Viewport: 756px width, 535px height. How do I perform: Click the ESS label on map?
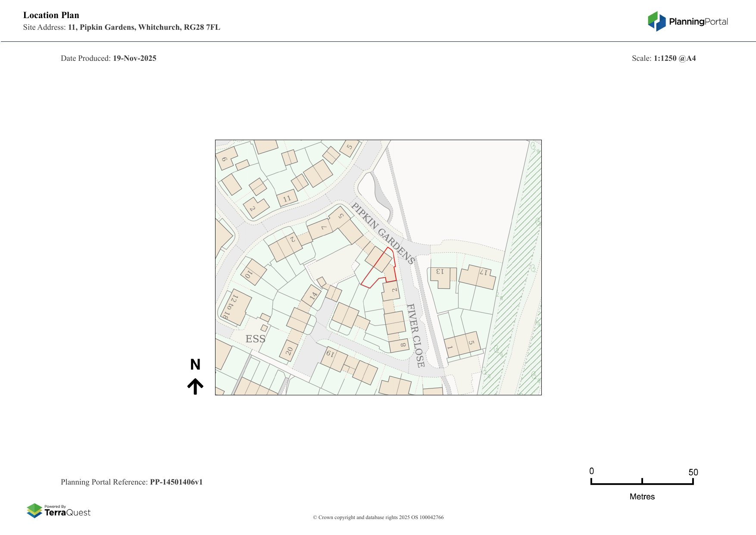point(255,339)
